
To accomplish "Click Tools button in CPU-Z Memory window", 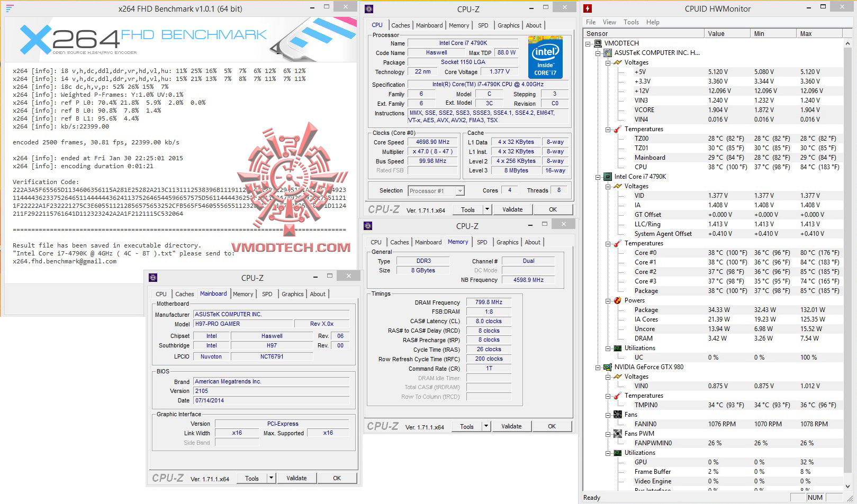I will click(467, 426).
